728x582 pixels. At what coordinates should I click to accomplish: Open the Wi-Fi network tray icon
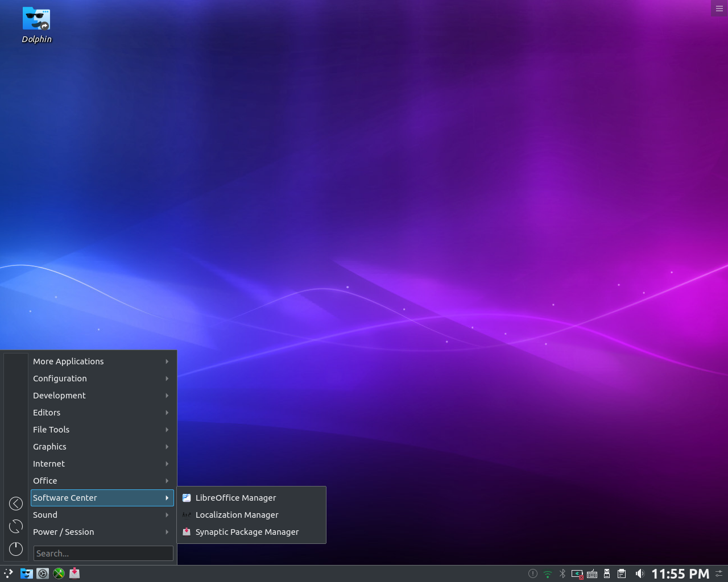[x=548, y=573]
